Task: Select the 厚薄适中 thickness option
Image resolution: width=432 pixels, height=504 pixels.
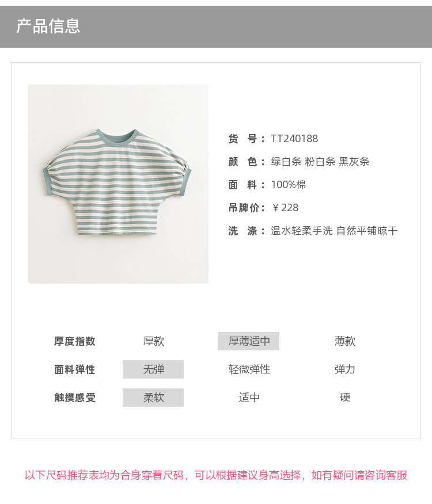Action: pyautogui.click(x=249, y=341)
